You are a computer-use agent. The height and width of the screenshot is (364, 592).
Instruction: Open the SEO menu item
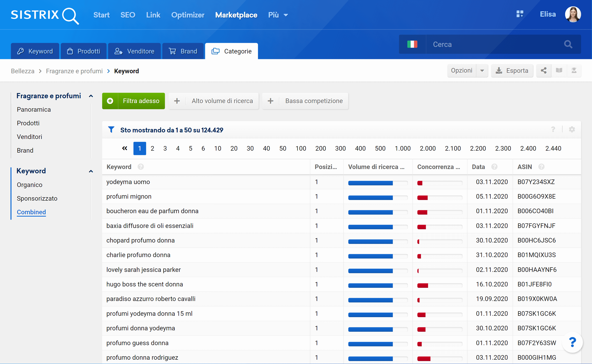tap(128, 15)
